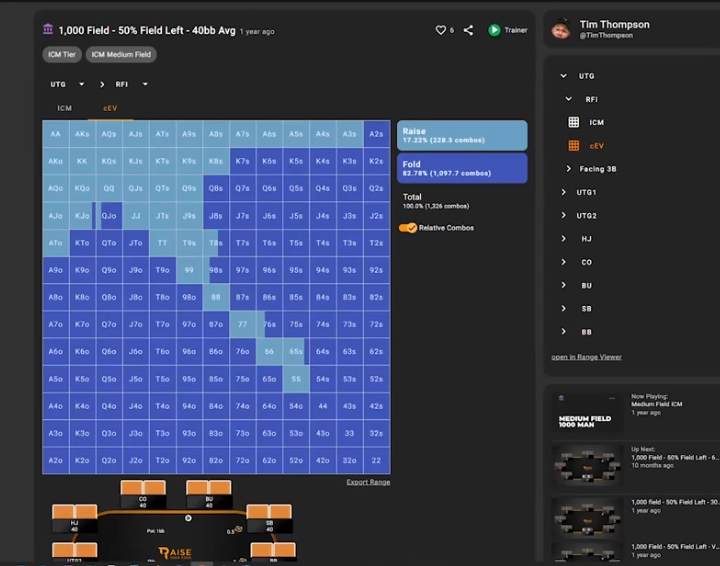The height and width of the screenshot is (566, 720).
Task: Select the KK hand cell
Action: click(x=82, y=161)
